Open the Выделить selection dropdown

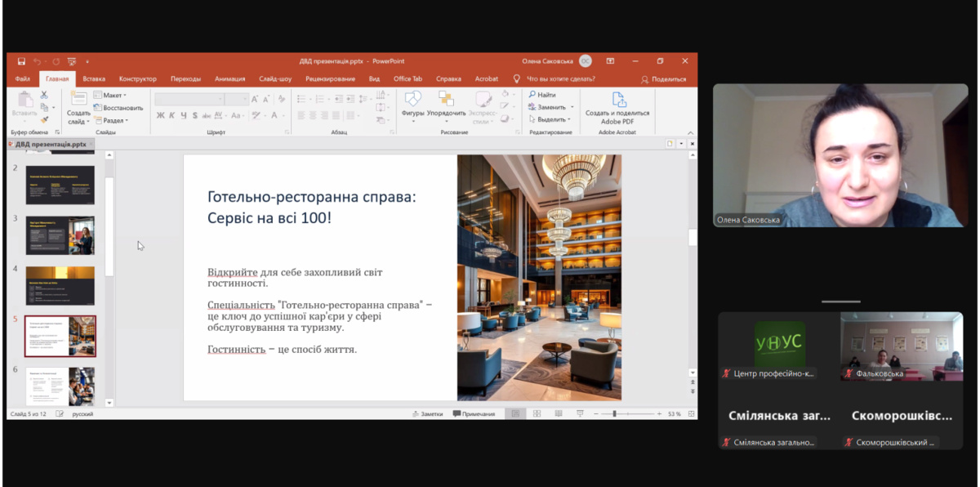[551, 119]
